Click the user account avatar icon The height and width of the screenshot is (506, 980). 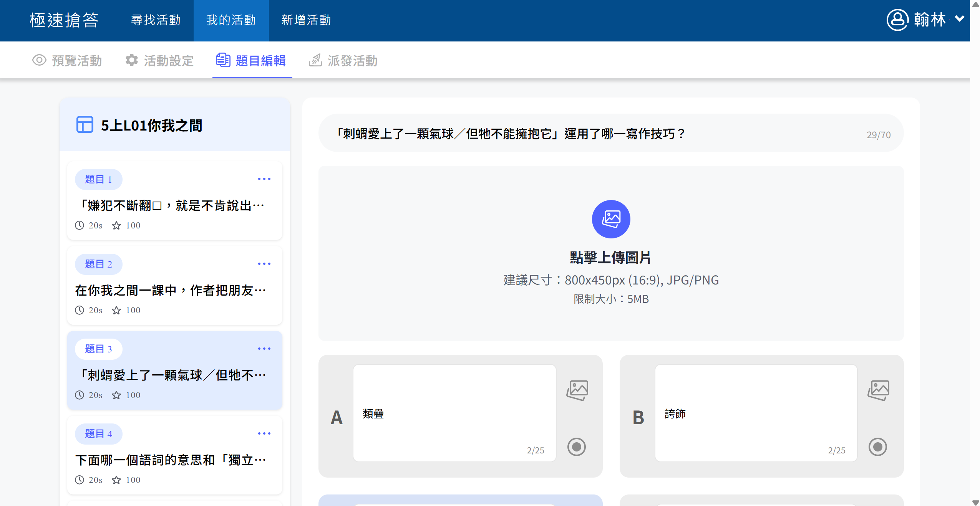(897, 20)
